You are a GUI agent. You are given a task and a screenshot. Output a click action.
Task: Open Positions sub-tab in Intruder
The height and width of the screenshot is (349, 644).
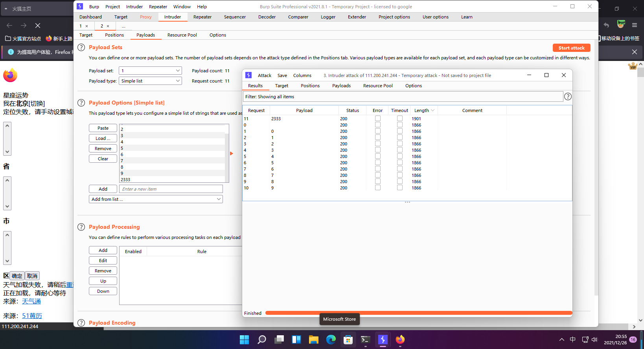click(114, 35)
